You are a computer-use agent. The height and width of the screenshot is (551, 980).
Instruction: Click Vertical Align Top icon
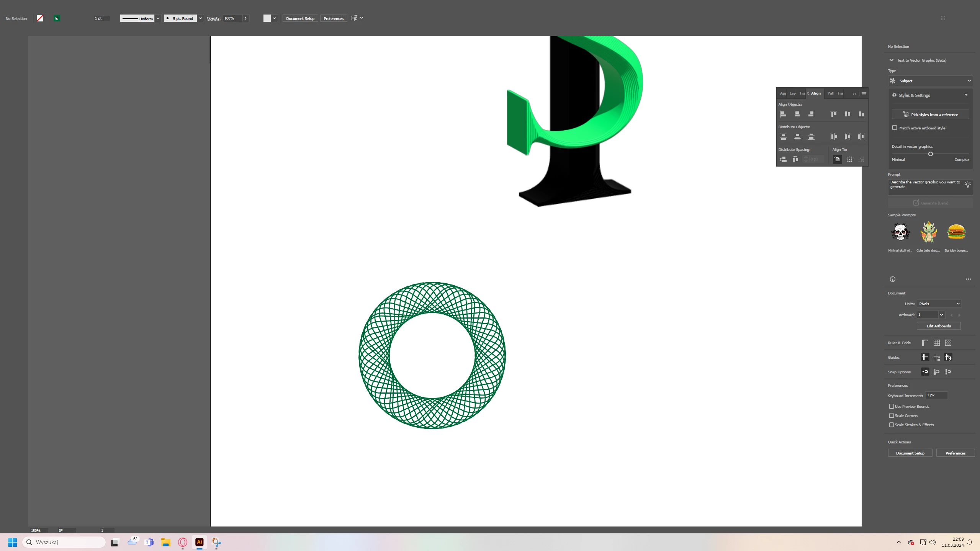833,114
